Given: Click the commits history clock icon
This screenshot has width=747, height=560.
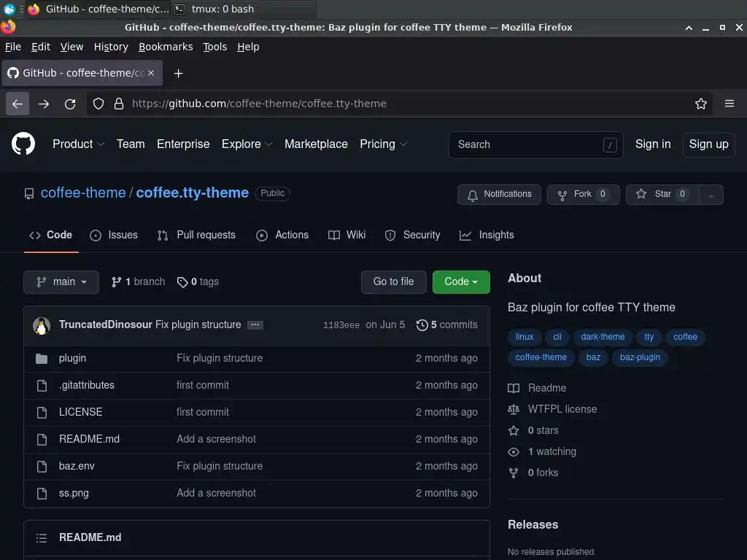Looking at the screenshot, I should (422, 324).
